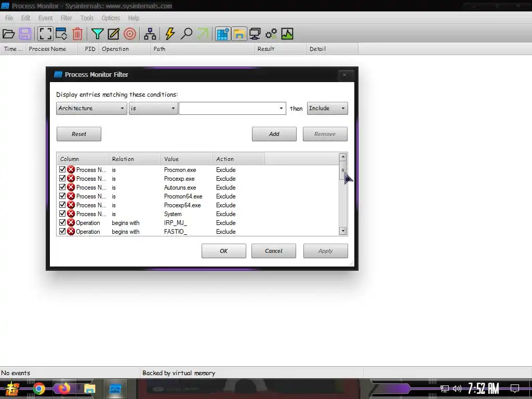Open Highlight using the pencil icon
Viewport: 532px width, 399px height.
tap(113, 34)
